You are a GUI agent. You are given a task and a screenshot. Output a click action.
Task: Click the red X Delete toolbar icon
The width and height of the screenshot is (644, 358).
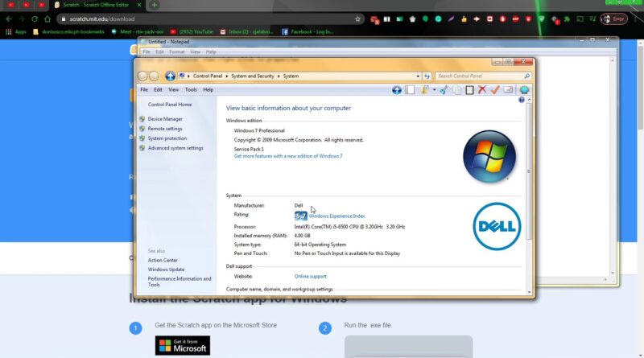[482, 90]
